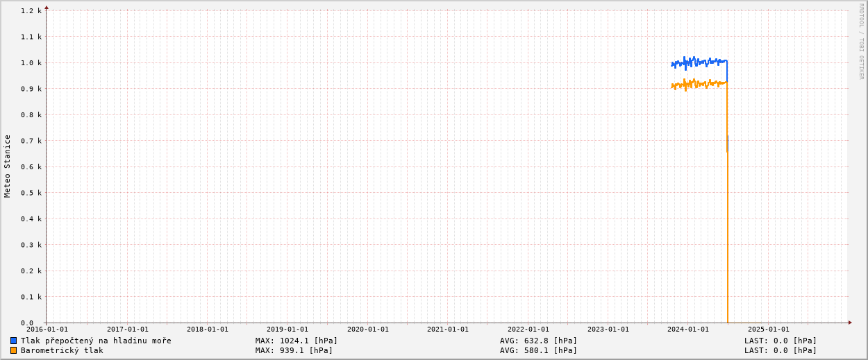Click the blue series LAST: 0.0 value
Image resolution: width=868 pixels, height=360 pixels.
(x=781, y=341)
